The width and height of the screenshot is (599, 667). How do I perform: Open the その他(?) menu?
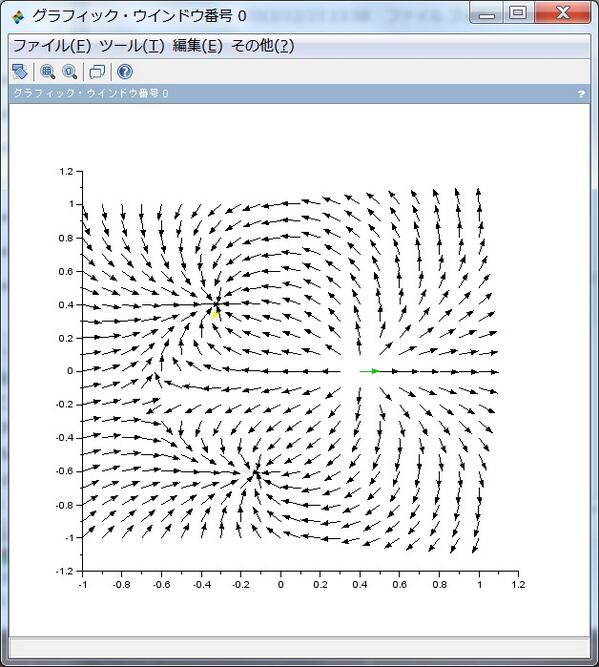pyautogui.click(x=262, y=46)
